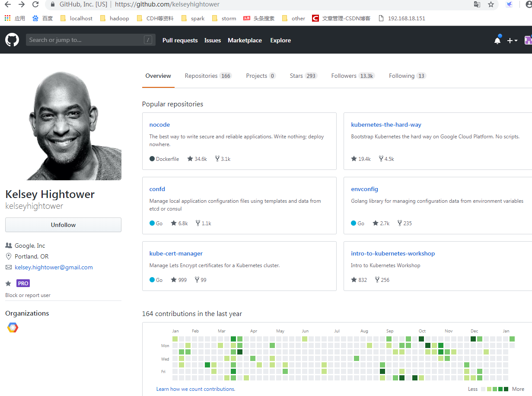The image size is (532, 396).
Task: Click the browser address bar URL
Action: (x=167, y=4)
